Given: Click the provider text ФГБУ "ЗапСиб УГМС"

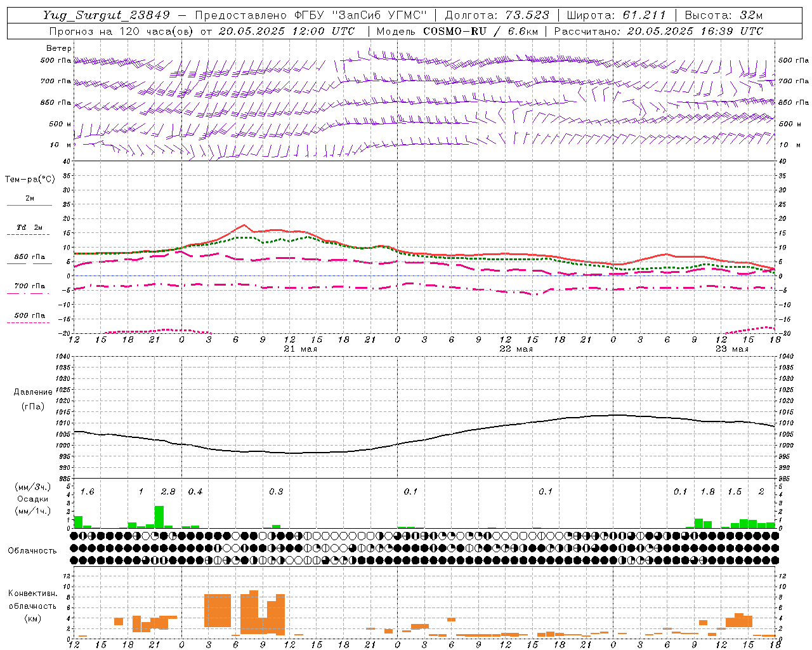Looking at the screenshot, I should click(x=360, y=15).
